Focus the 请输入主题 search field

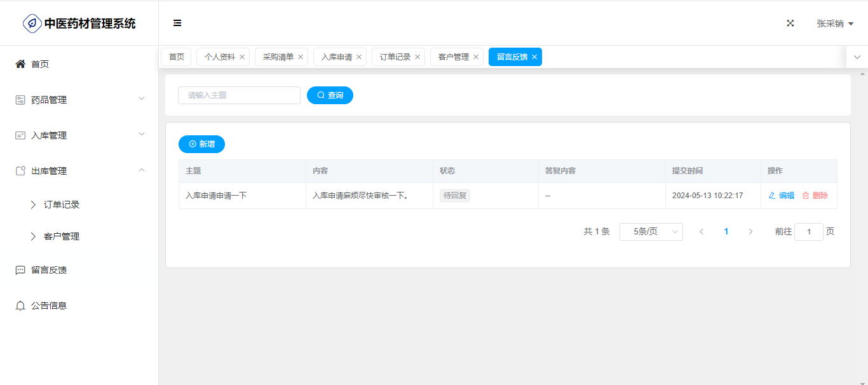coord(239,95)
